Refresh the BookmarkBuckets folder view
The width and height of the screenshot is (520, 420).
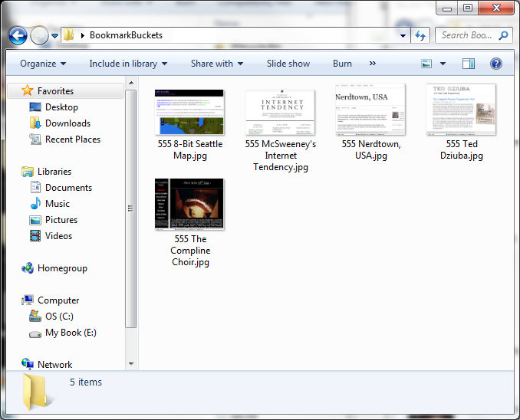(x=420, y=35)
